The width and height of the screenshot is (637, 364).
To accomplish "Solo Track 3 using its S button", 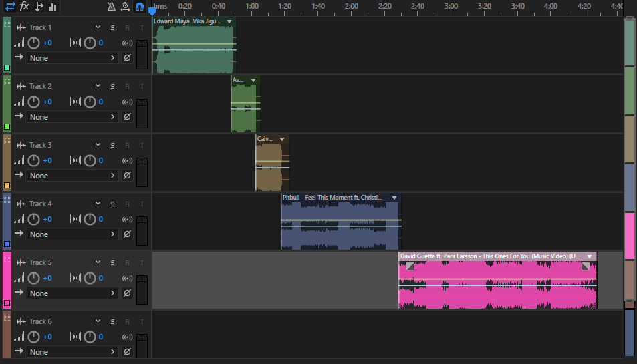I will coord(112,145).
